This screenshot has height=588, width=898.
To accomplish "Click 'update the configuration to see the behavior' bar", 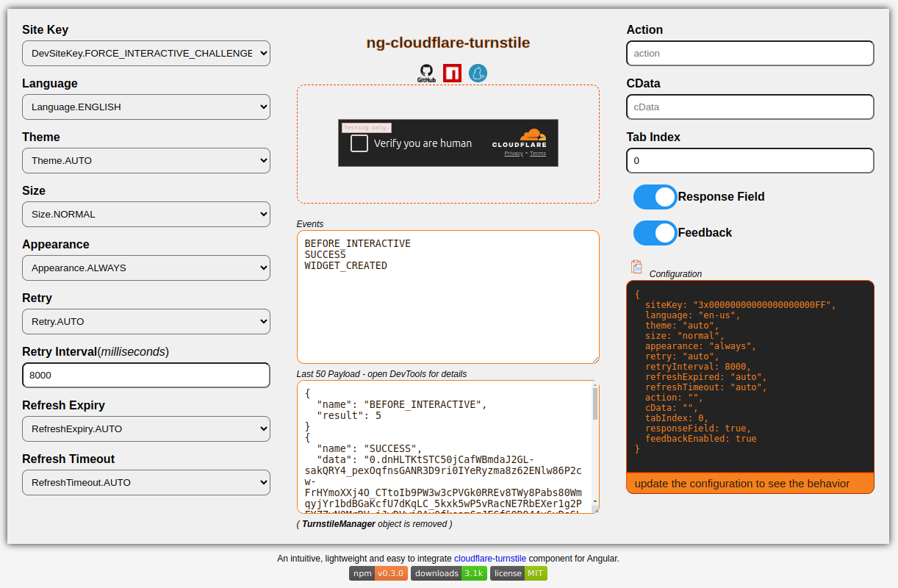I will coord(750,483).
